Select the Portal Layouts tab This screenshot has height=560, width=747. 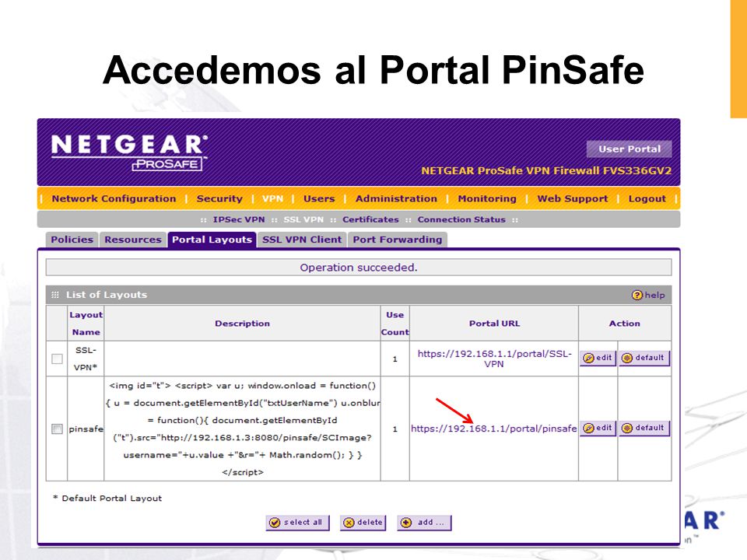coord(212,240)
